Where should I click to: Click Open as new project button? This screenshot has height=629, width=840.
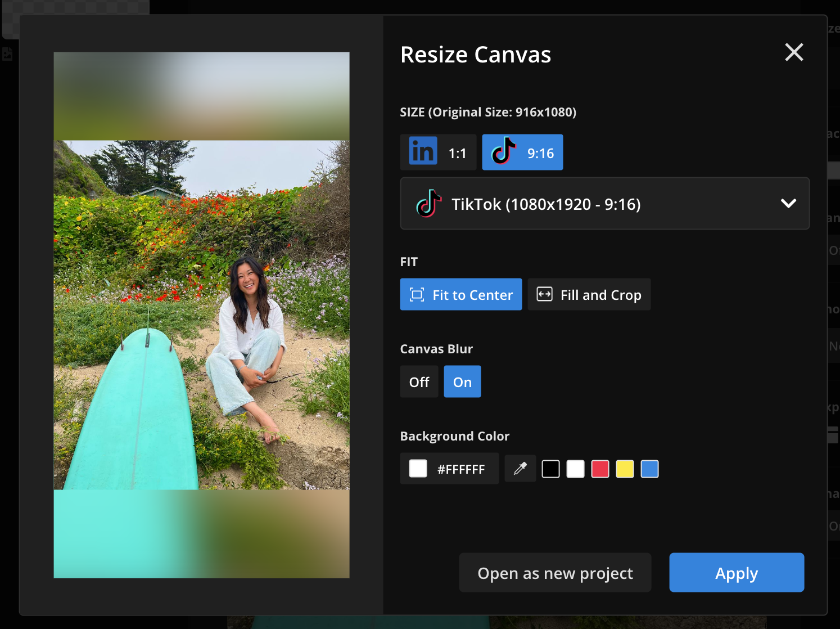[x=555, y=573]
